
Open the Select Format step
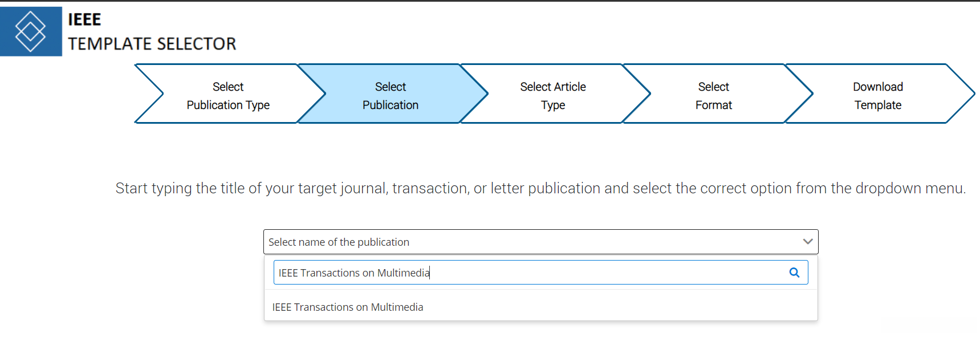(x=714, y=95)
